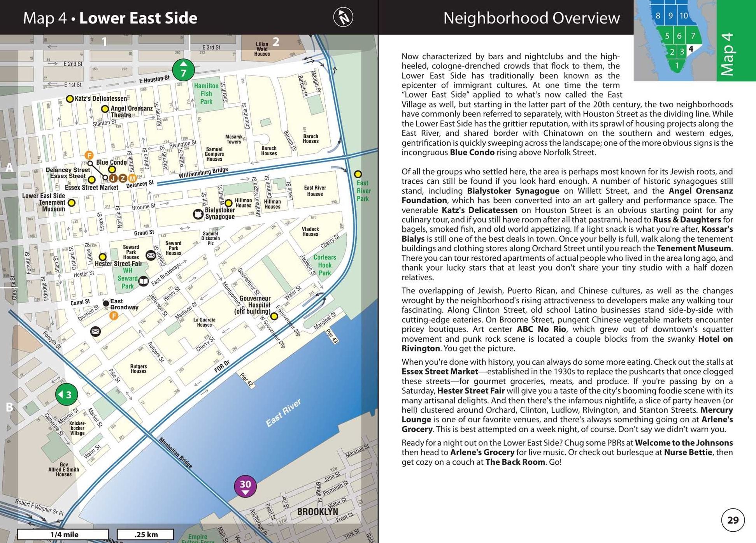The width and height of the screenshot is (756, 543).
Task: Click the envelope icon near Division St
Action: tap(95, 331)
